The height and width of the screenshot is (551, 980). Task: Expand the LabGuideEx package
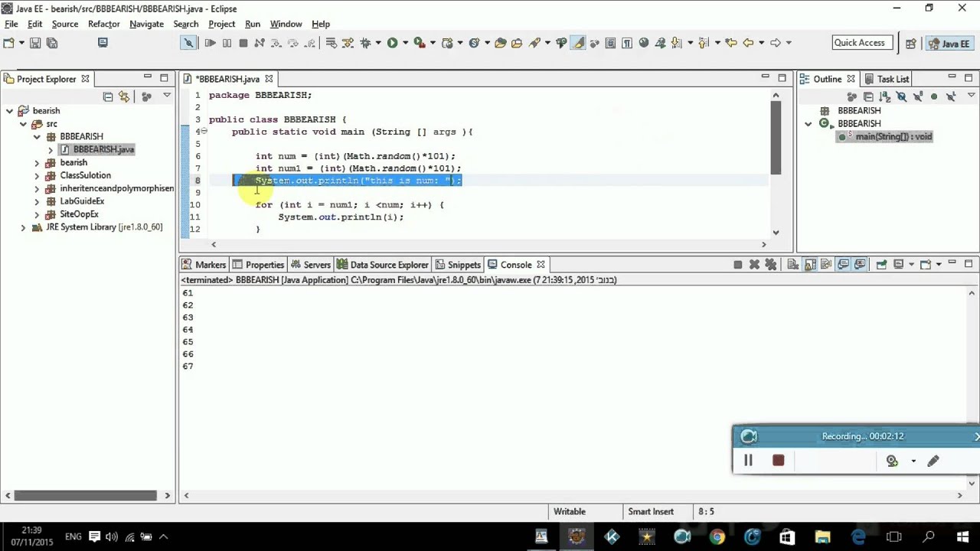(x=37, y=202)
